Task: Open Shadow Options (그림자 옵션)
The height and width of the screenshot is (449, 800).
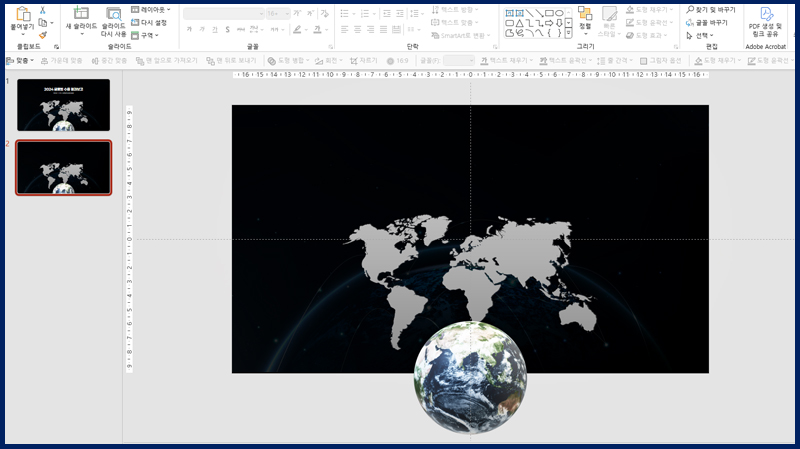Action: (x=660, y=61)
